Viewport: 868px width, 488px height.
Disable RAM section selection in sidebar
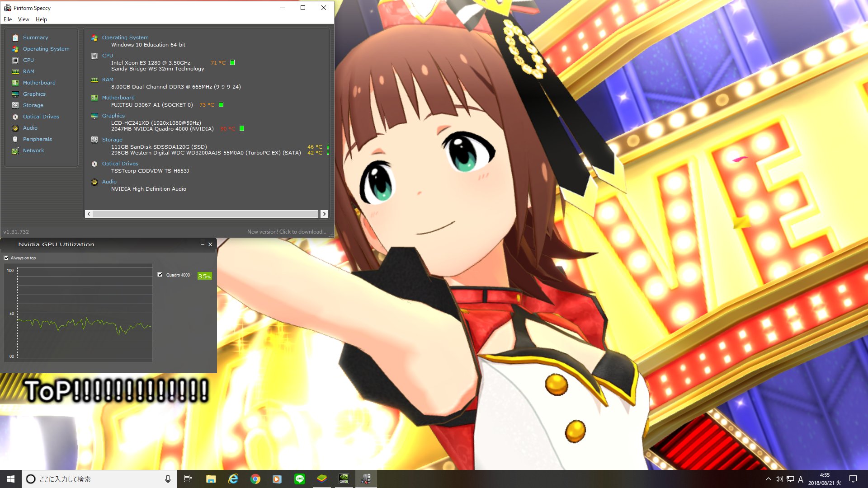tap(28, 71)
